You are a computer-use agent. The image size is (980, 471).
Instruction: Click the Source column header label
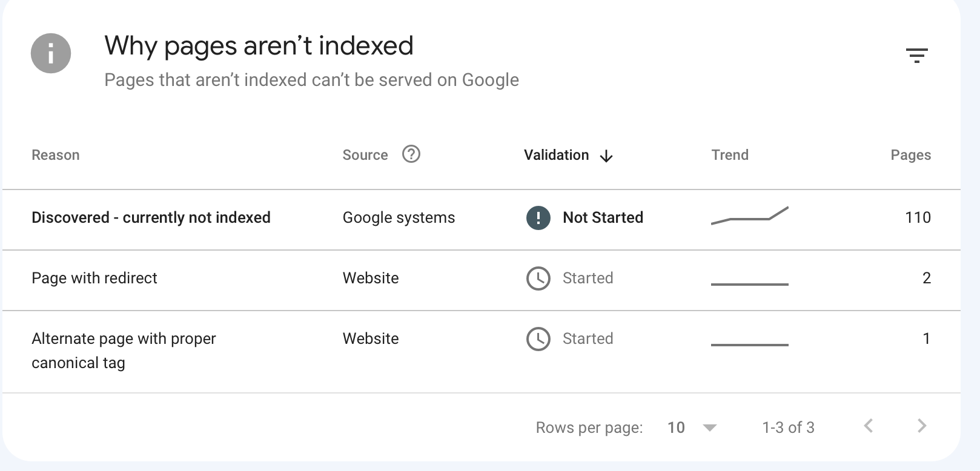pyautogui.click(x=365, y=155)
